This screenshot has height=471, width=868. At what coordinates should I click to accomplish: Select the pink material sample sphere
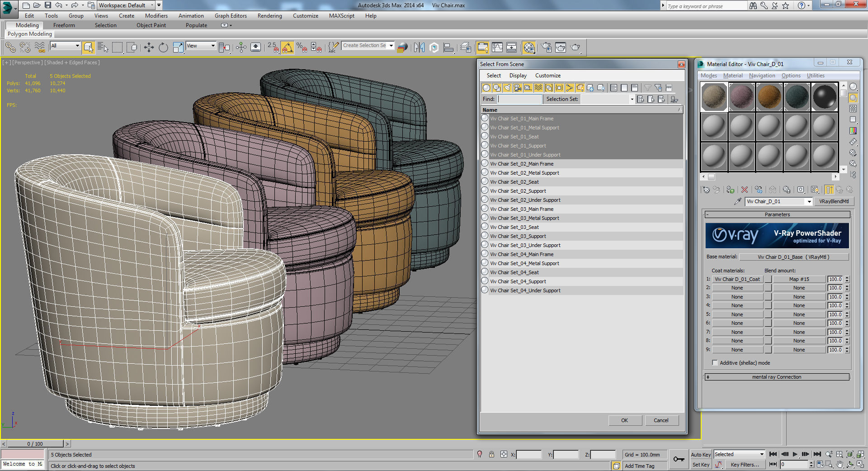741,96
